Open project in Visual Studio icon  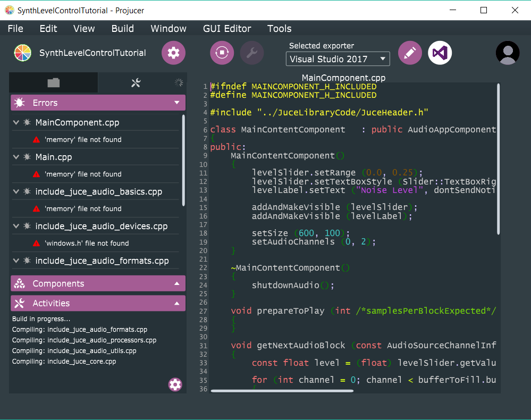pyautogui.click(x=440, y=53)
